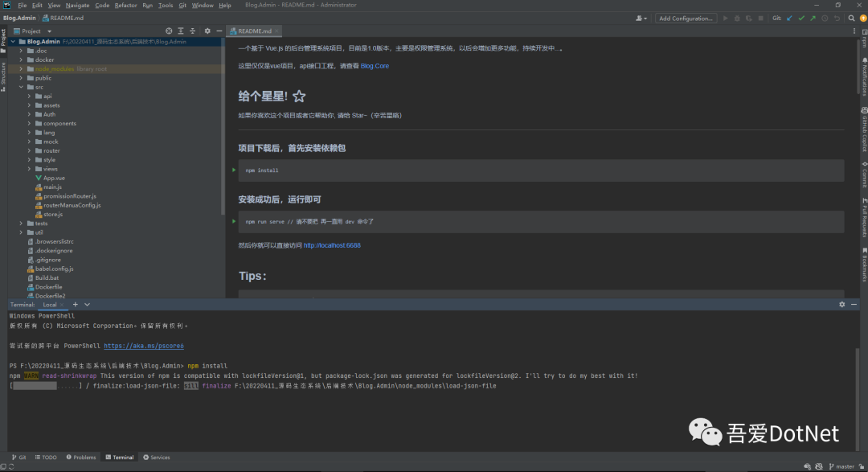Viewport: 868px width, 472px height.
Task: Open terminal sessions dropdown arrow
Action: (87, 304)
